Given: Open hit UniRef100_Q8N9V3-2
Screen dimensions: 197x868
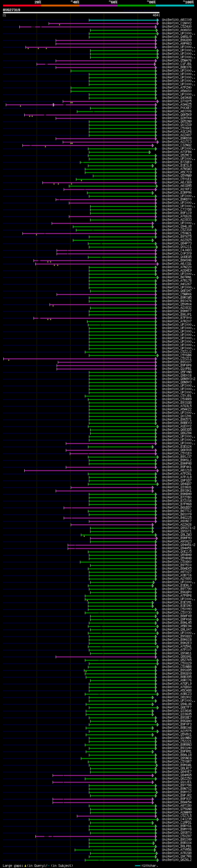Looking at the screenshot, I should (178, 379).
